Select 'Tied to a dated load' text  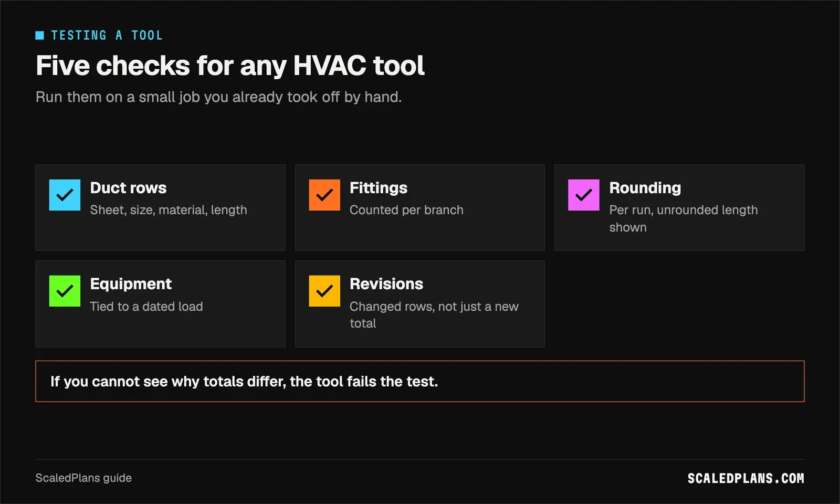[x=146, y=306]
